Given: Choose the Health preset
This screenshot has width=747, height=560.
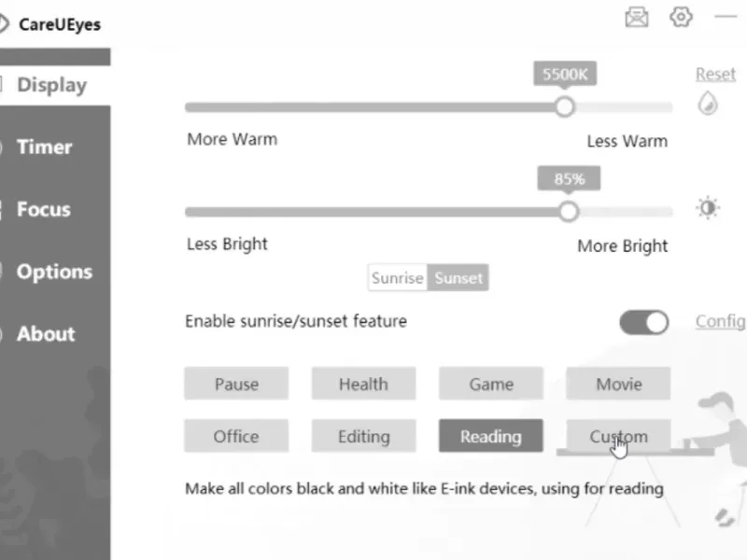Looking at the screenshot, I should [x=363, y=384].
